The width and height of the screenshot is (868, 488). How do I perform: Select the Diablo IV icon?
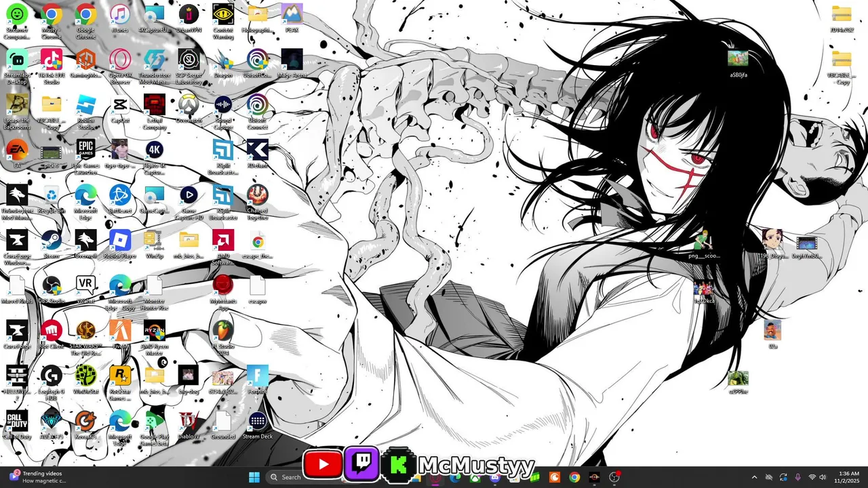point(189,425)
